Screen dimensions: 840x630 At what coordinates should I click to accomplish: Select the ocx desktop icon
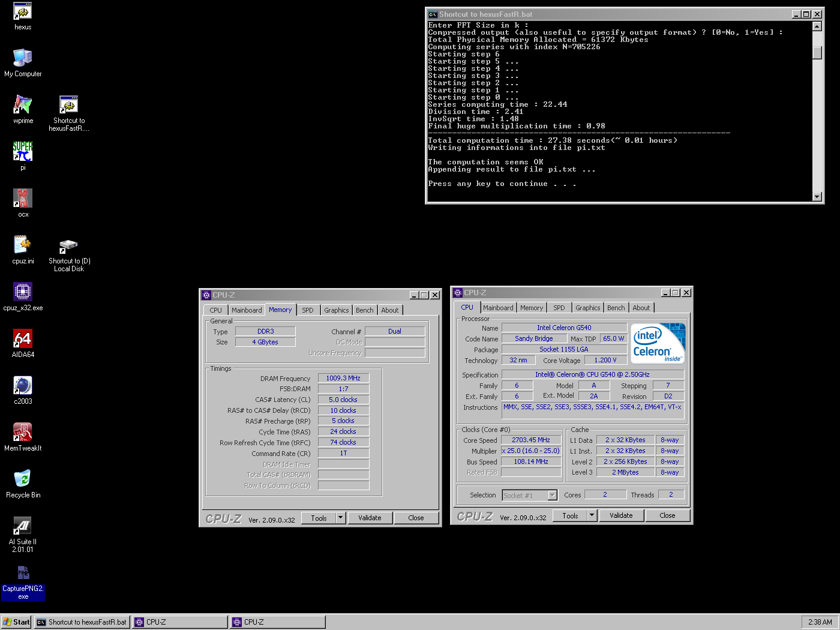pyautogui.click(x=23, y=203)
